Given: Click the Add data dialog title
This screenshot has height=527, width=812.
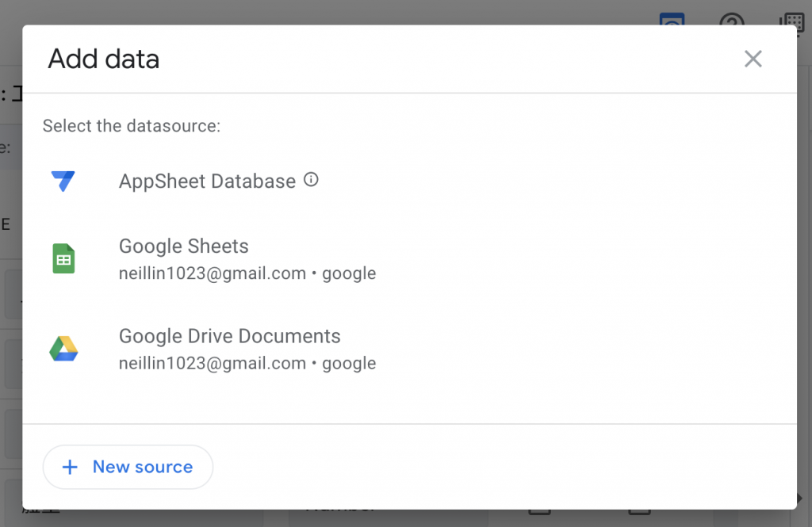Looking at the screenshot, I should (x=104, y=59).
